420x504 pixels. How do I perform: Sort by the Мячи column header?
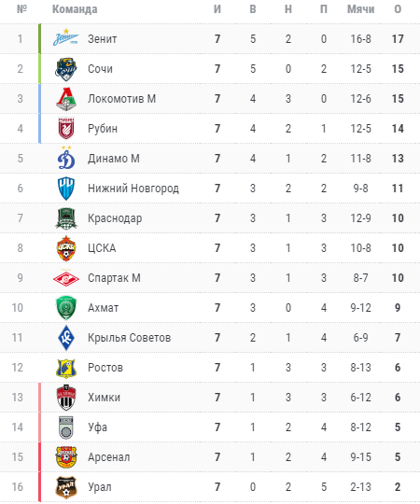click(x=360, y=9)
